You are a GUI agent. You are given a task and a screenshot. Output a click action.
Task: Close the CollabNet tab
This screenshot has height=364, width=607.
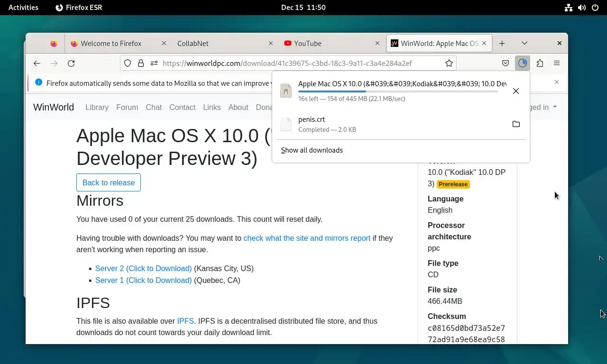[271, 43]
